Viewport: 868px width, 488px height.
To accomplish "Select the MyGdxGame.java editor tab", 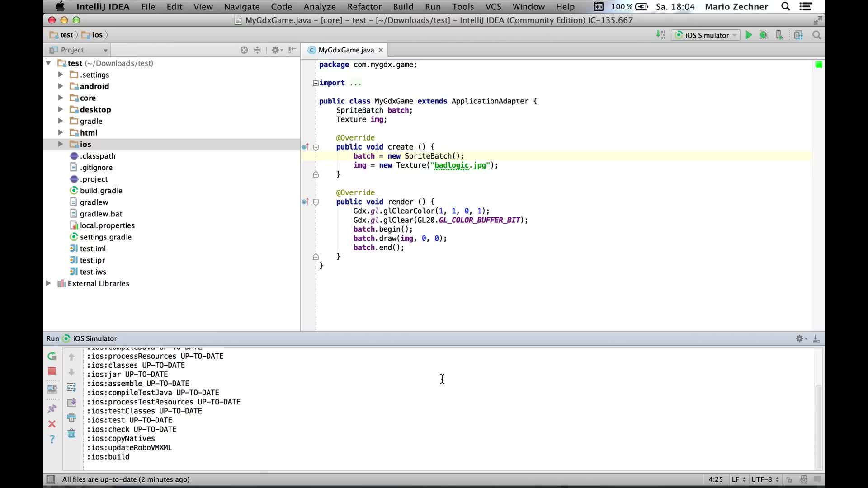I will coord(346,50).
